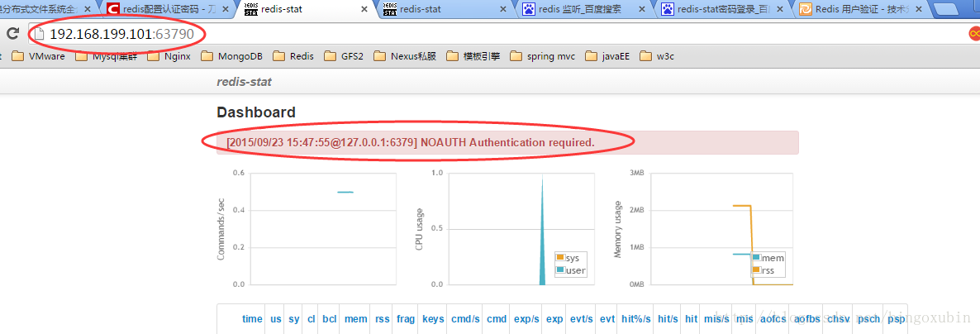Click the mem column header in table

pos(356,319)
